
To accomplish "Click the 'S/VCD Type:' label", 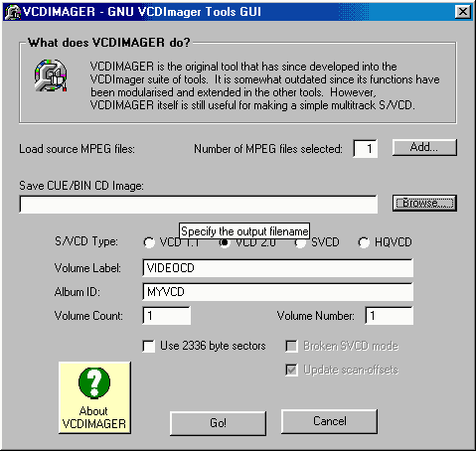I will pos(86,241).
